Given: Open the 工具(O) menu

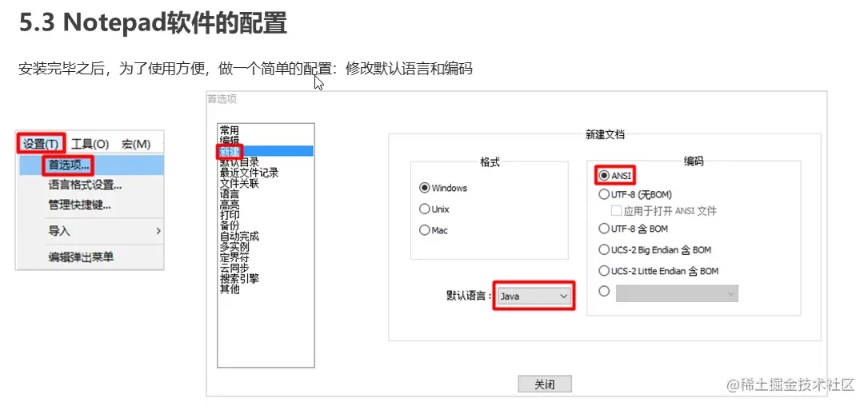Looking at the screenshot, I should (x=90, y=144).
